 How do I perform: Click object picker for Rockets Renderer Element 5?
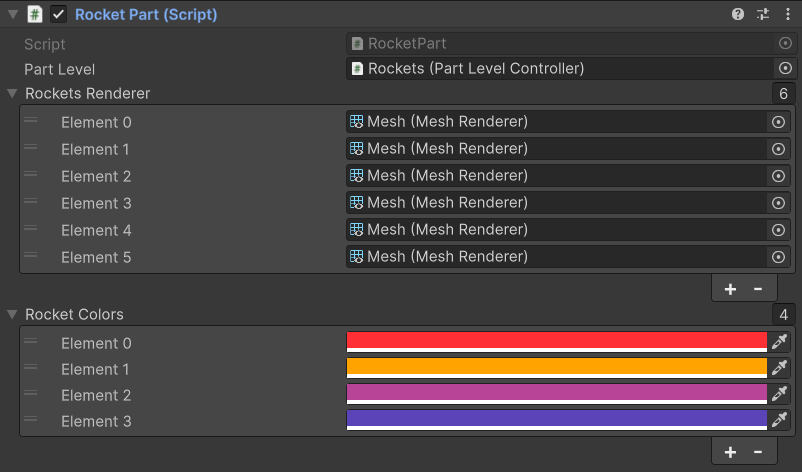coord(778,257)
